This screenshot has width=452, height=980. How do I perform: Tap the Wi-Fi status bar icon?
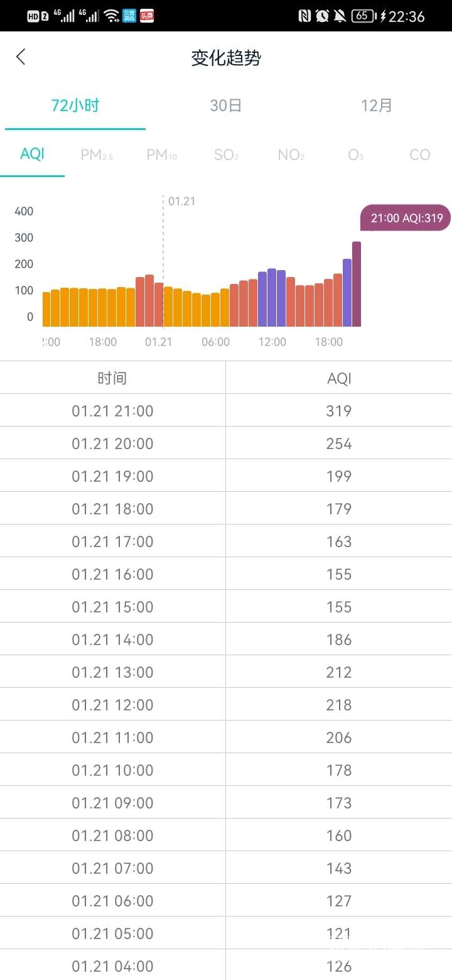coord(111,16)
